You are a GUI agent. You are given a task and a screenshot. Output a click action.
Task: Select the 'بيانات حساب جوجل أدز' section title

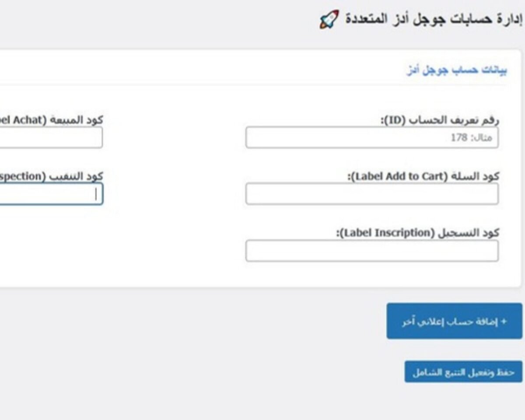pyautogui.click(x=457, y=70)
